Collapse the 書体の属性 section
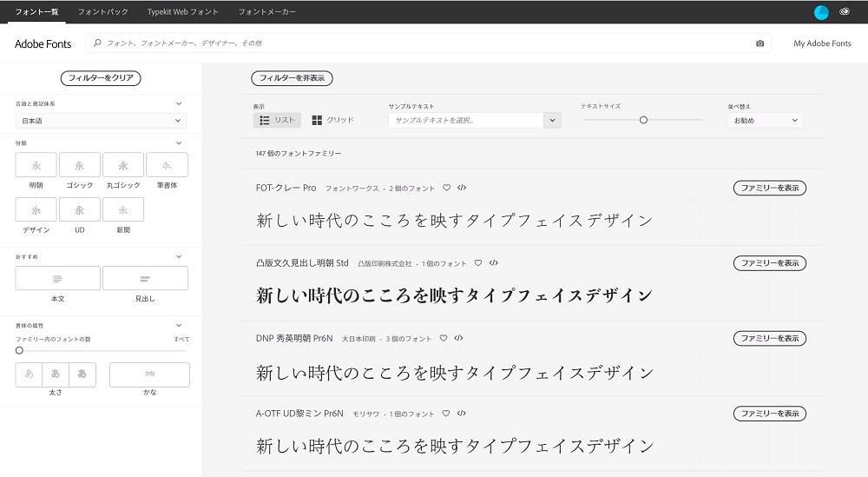Image resolution: width=868 pixels, height=477 pixels. (179, 325)
